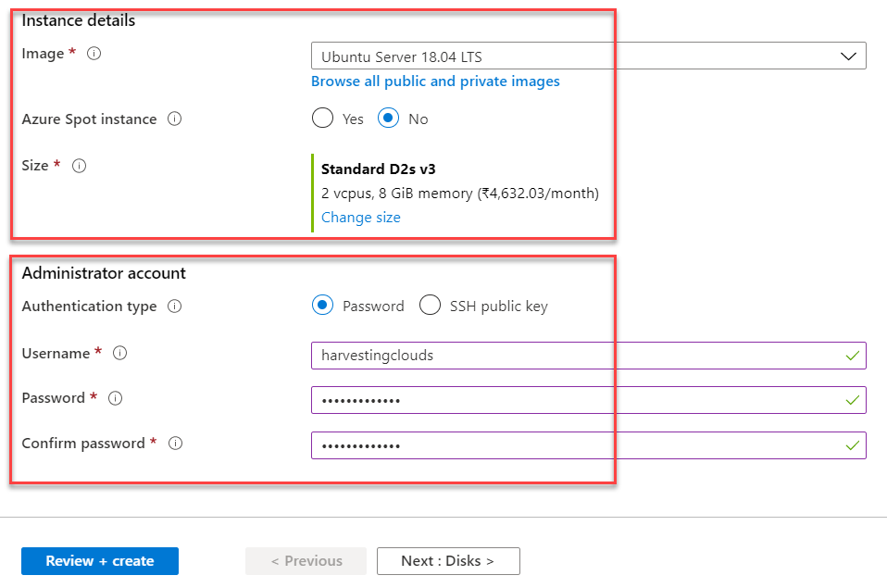Show info tooltip for Password label
The height and width of the screenshot is (588, 887).
point(116,398)
